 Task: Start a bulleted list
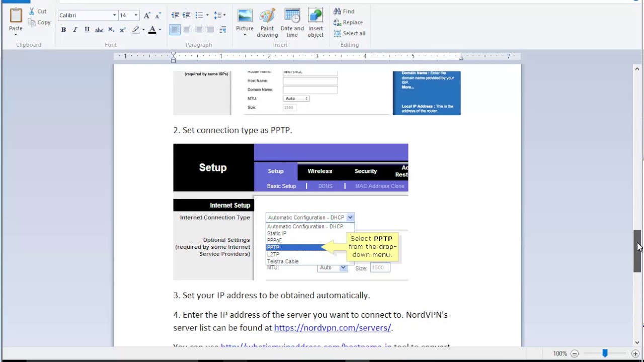(x=199, y=15)
